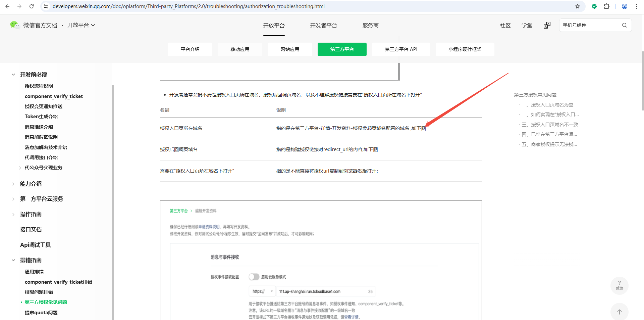Open 通用排错 in the sidebar
This screenshot has height=320, width=644.
point(34,272)
